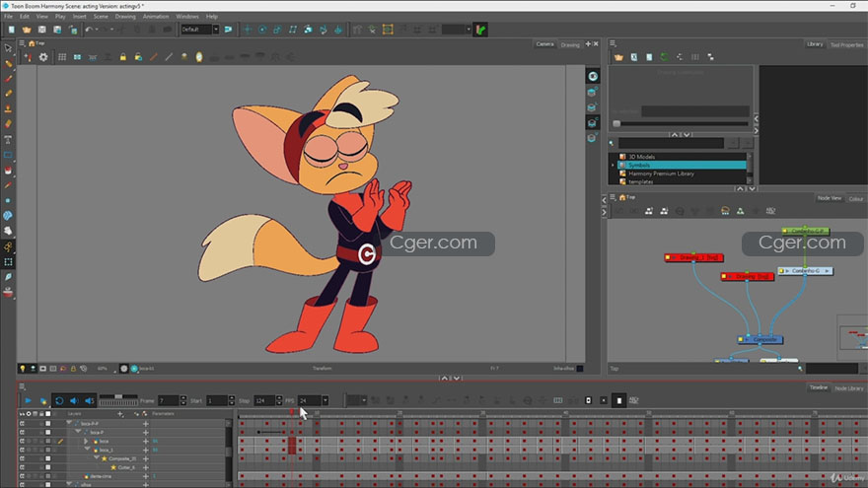
Task: Select the 3D Models library folder
Action: [x=641, y=157]
